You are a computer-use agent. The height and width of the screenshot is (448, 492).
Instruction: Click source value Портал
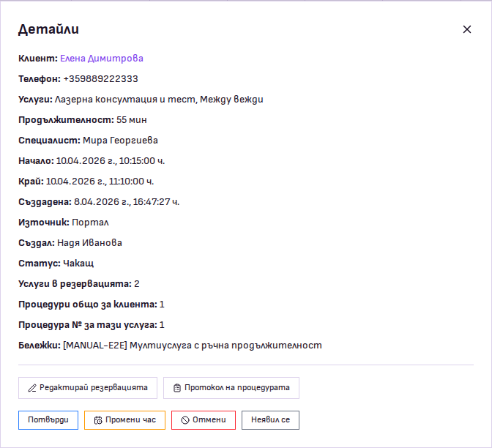pyautogui.click(x=90, y=223)
